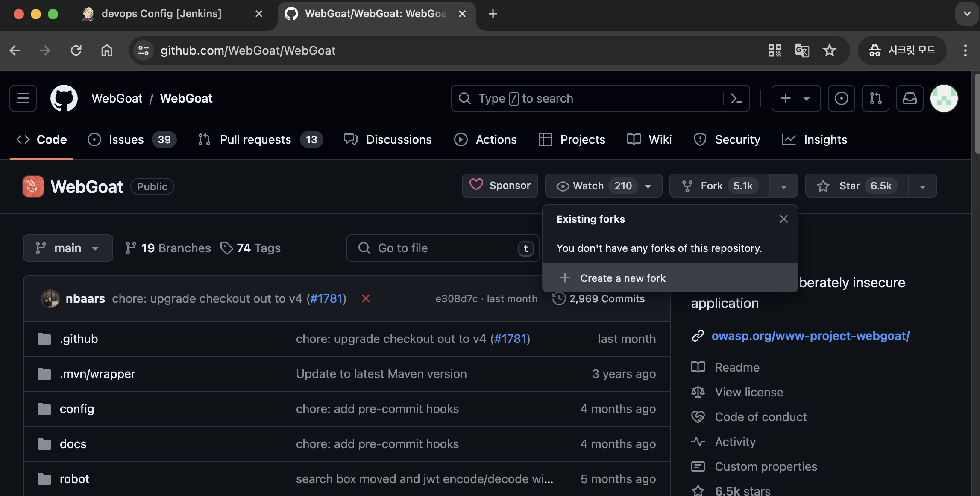Close the Existing forks popup
The height and width of the screenshot is (496, 980).
(783, 219)
